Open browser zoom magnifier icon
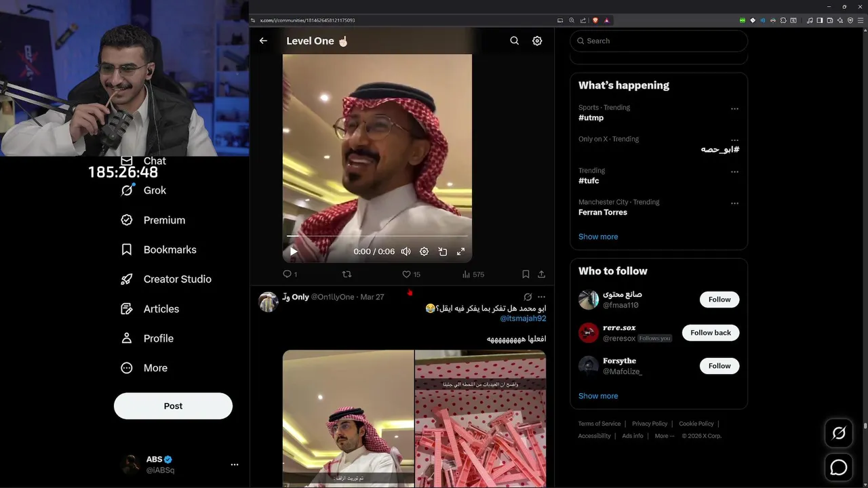Screen dimensions: 868x488 [572, 20]
